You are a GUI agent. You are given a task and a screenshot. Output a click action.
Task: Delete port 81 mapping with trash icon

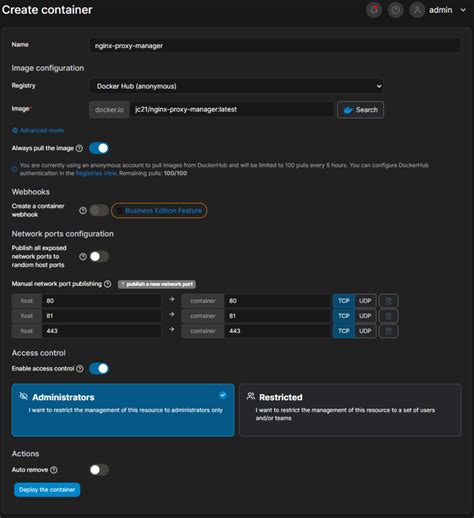pyautogui.click(x=388, y=316)
